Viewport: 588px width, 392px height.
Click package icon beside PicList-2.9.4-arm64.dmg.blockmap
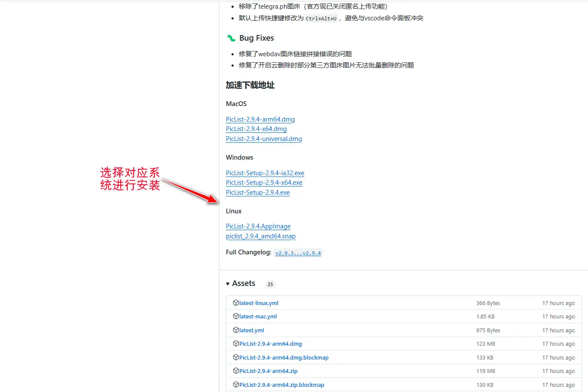236,357
